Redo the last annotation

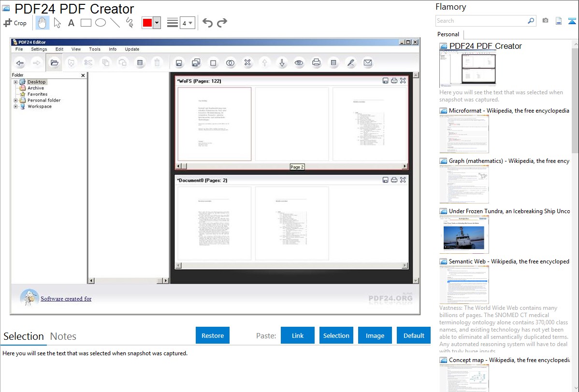(x=222, y=23)
